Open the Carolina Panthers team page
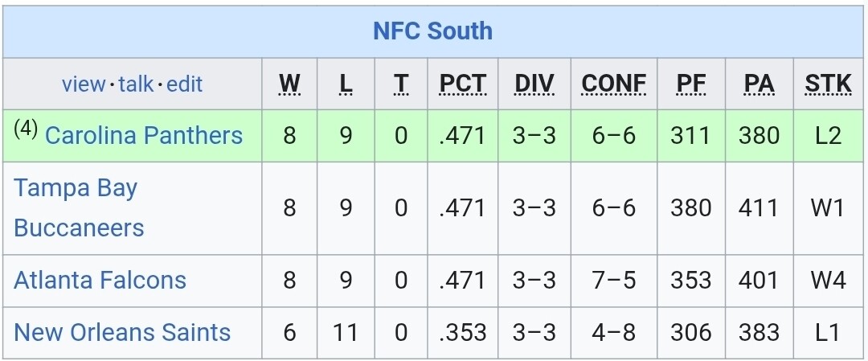The width and height of the screenshot is (868, 361). (143, 135)
